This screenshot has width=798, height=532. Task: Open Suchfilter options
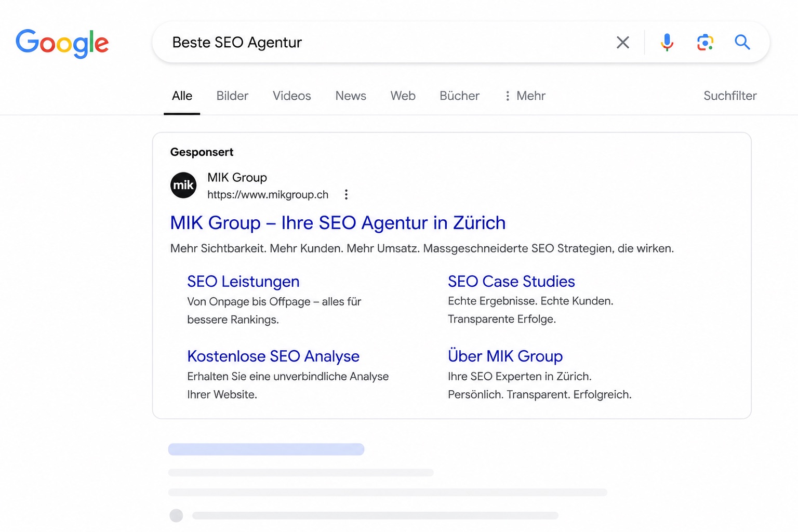tap(730, 96)
